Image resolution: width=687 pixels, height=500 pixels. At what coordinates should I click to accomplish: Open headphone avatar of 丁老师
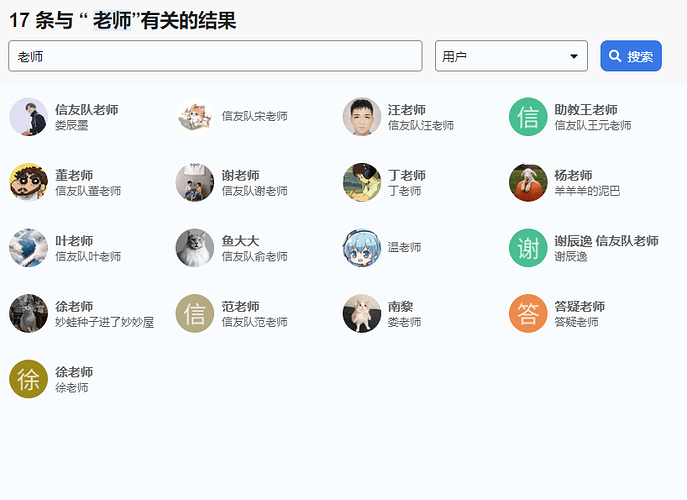pos(362,182)
